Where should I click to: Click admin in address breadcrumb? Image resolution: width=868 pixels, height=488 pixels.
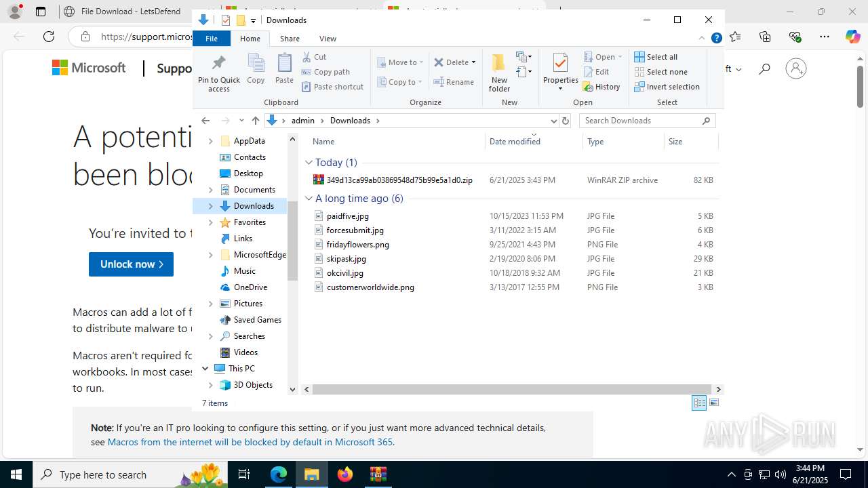pos(303,121)
